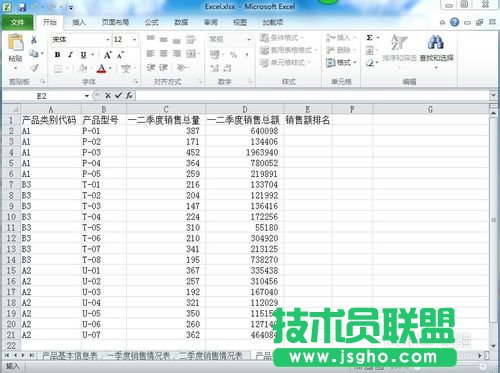The image size is (500, 373).
Task: Apply the red font color A
Action: click(102, 69)
